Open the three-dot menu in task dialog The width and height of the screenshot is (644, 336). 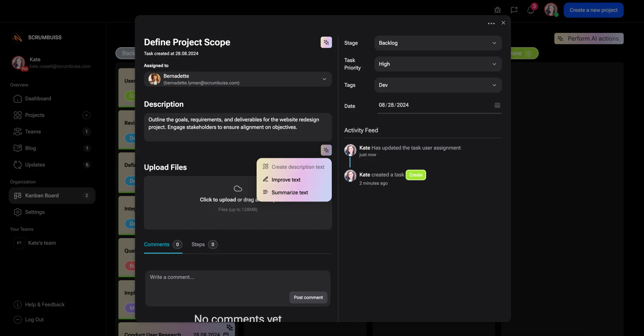coord(491,23)
